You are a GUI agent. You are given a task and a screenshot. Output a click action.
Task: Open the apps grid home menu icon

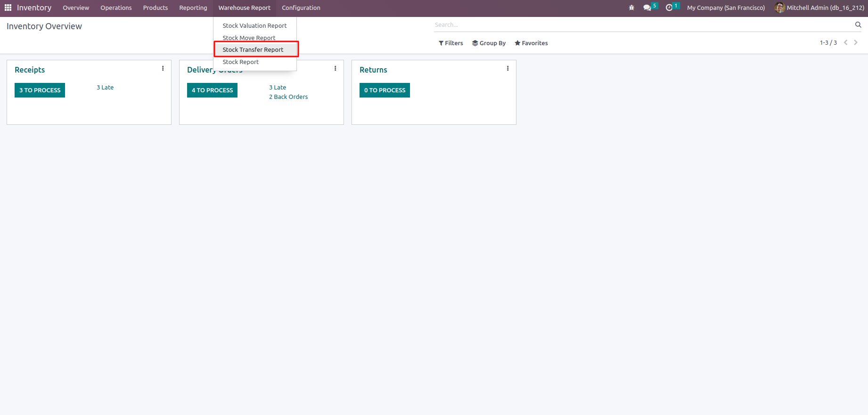(8, 8)
